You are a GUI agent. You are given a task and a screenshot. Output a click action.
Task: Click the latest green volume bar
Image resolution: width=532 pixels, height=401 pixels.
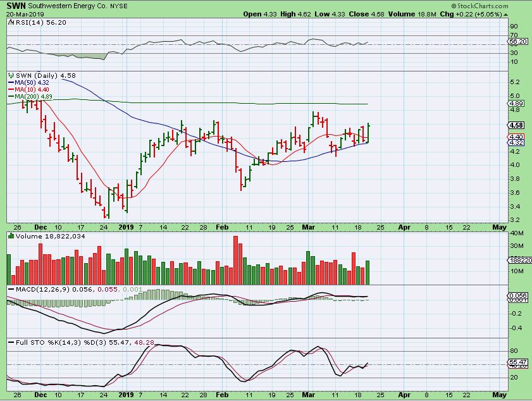coord(368,273)
